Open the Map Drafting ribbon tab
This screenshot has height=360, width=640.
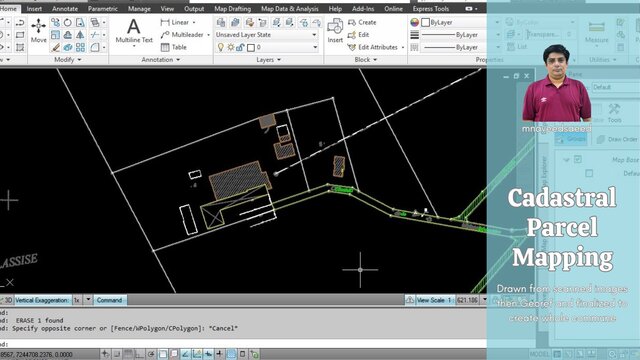click(232, 9)
